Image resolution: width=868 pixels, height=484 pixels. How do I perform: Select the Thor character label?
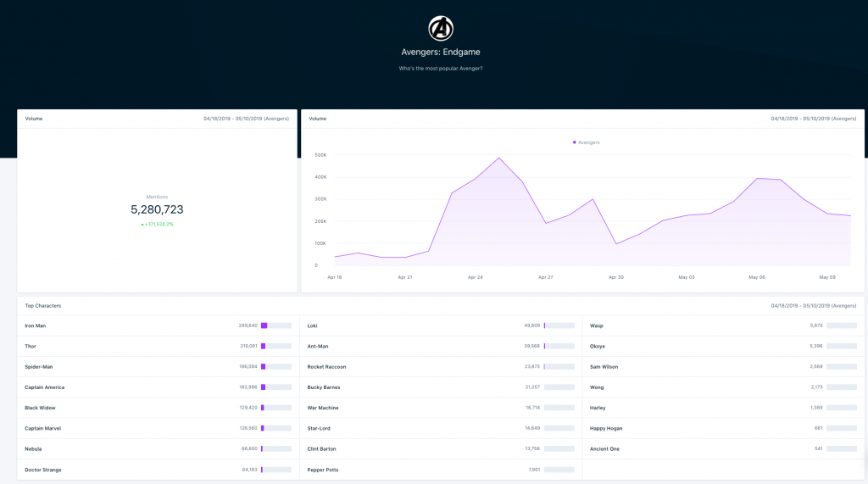tap(31, 346)
